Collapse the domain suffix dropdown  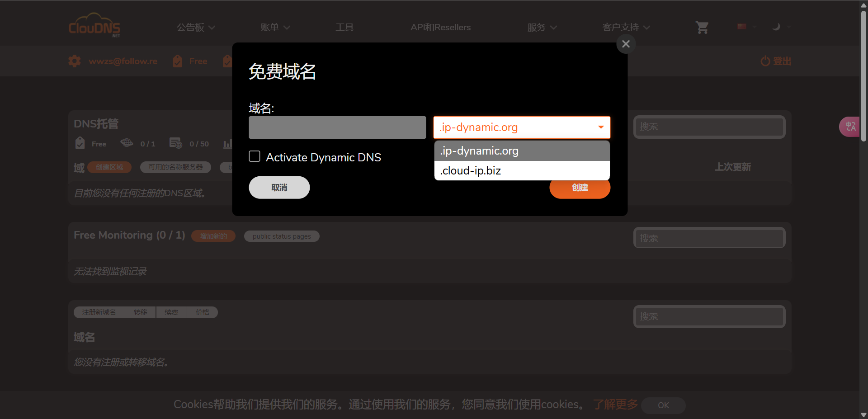pyautogui.click(x=601, y=127)
